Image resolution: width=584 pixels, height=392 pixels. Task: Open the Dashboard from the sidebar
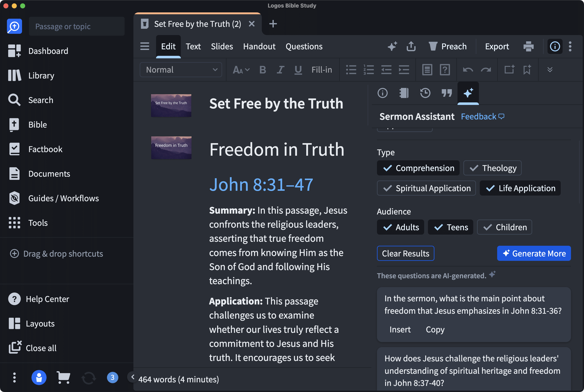pos(38,51)
